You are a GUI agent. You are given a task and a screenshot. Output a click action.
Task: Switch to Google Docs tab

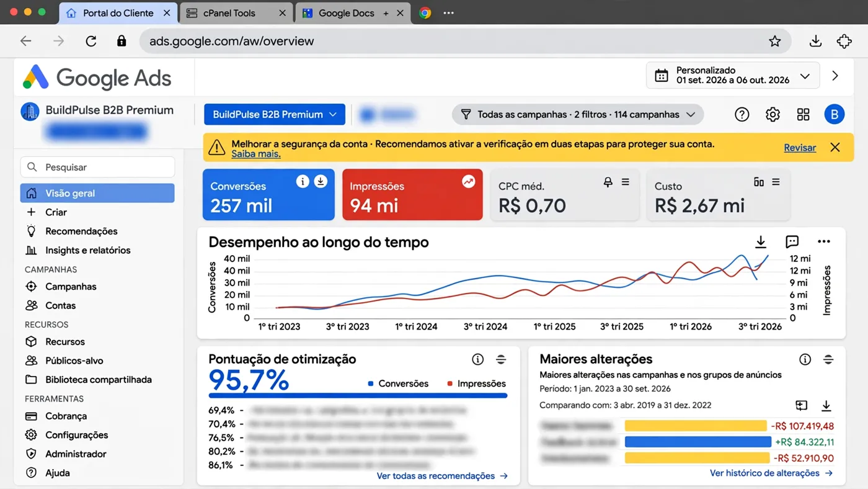353,13
